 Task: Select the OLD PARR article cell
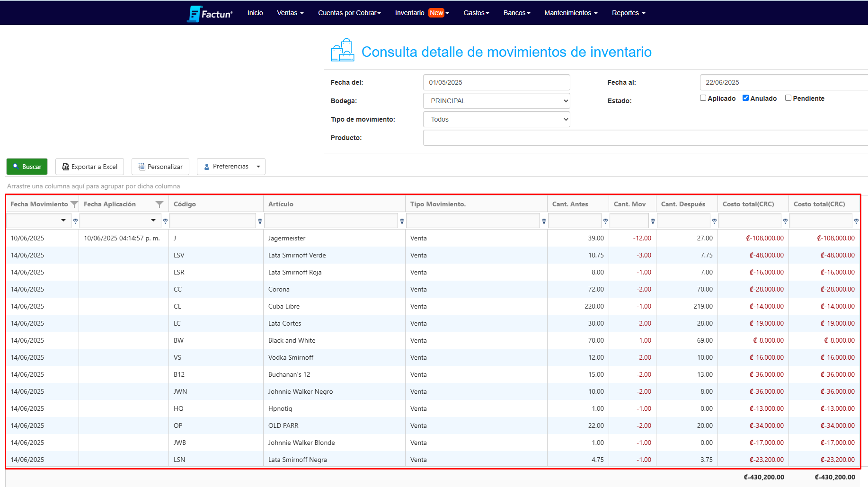click(334, 425)
